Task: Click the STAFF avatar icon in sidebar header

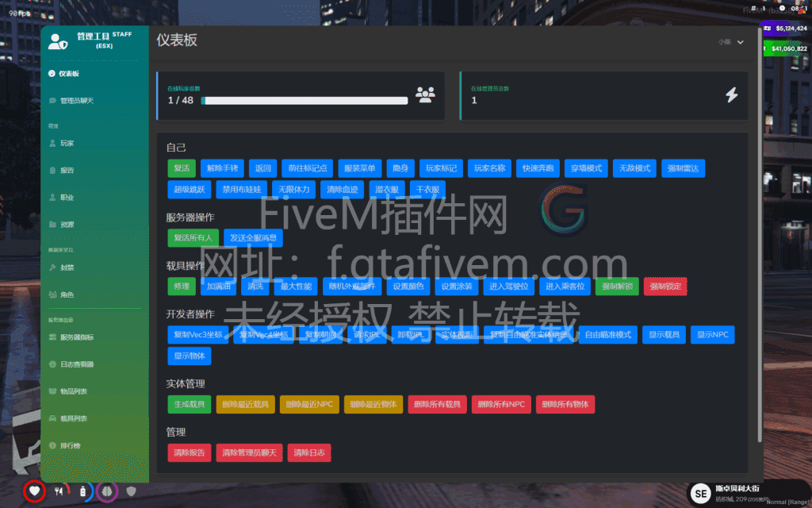Action: point(58,40)
